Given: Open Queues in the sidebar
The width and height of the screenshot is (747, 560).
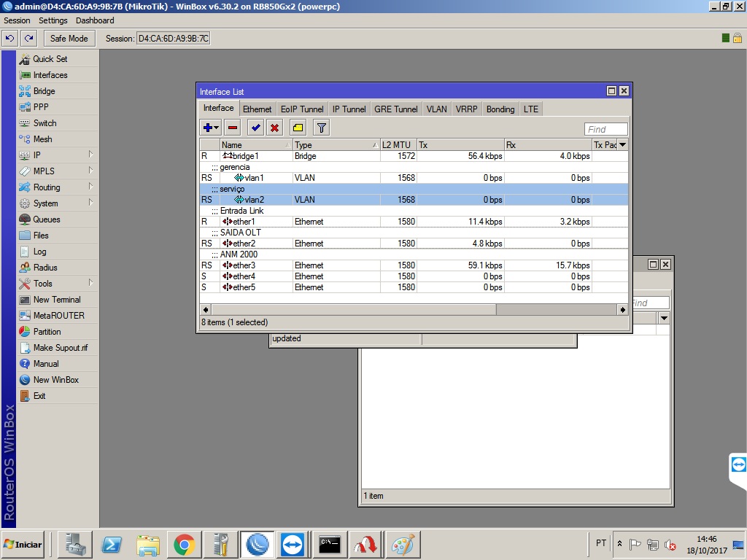Looking at the screenshot, I should click(x=47, y=219).
